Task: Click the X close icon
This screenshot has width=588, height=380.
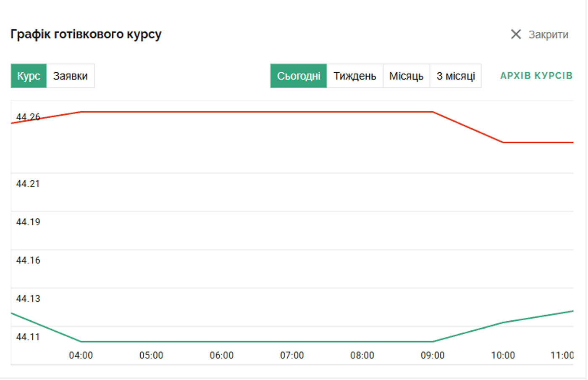Action: coord(516,34)
